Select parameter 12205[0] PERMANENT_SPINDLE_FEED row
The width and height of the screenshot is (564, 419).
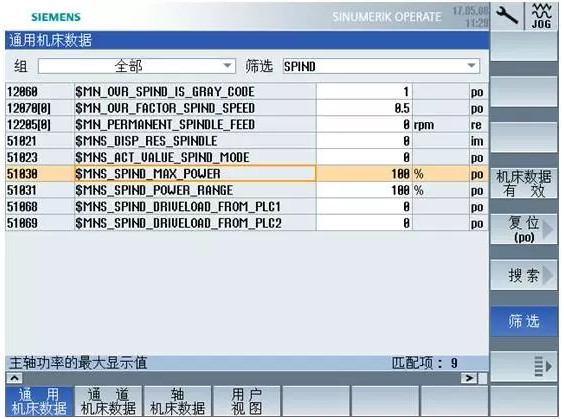coord(246,124)
